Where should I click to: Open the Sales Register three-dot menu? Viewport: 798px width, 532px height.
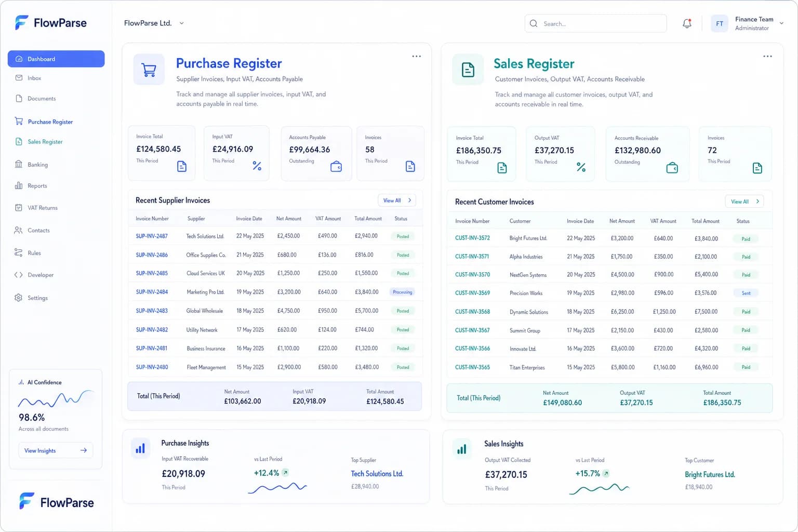(767, 56)
